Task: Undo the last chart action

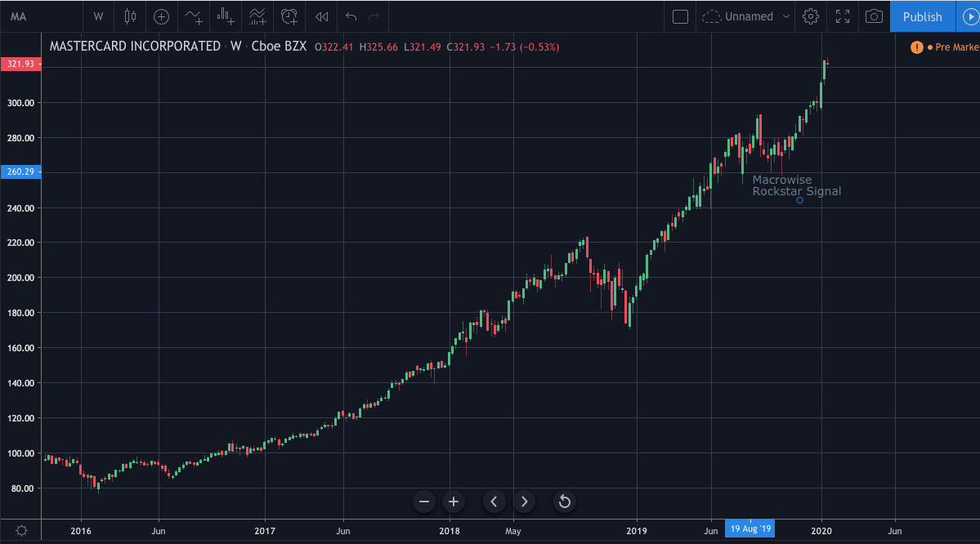Action: tap(351, 17)
